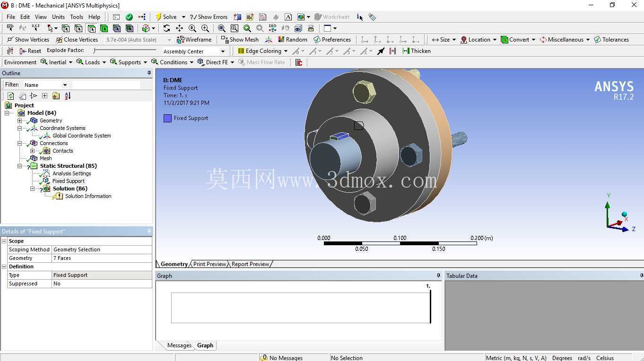Image resolution: width=644 pixels, height=361 pixels.
Task: Open the Tools menu
Action: click(x=77, y=17)
